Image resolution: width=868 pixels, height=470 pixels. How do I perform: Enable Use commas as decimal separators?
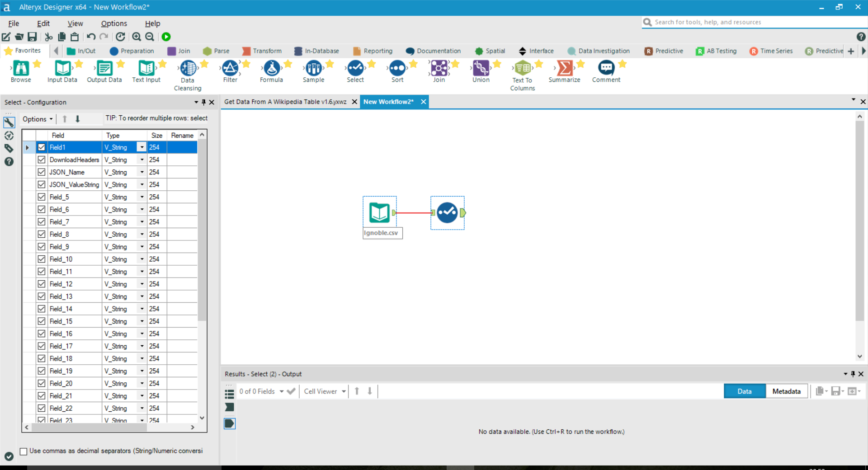pyautogui.click(x=24, y=451)
